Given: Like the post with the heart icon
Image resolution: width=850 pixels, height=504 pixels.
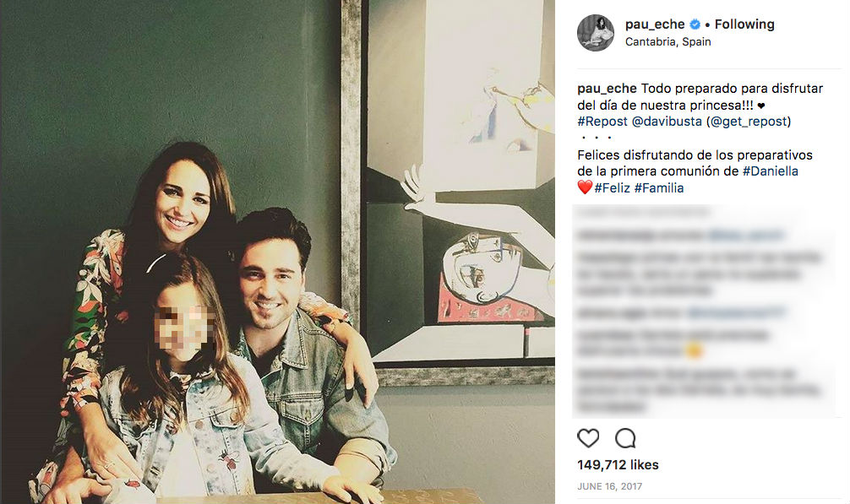Looking at the screenshot, I should [x=588, y=438].
